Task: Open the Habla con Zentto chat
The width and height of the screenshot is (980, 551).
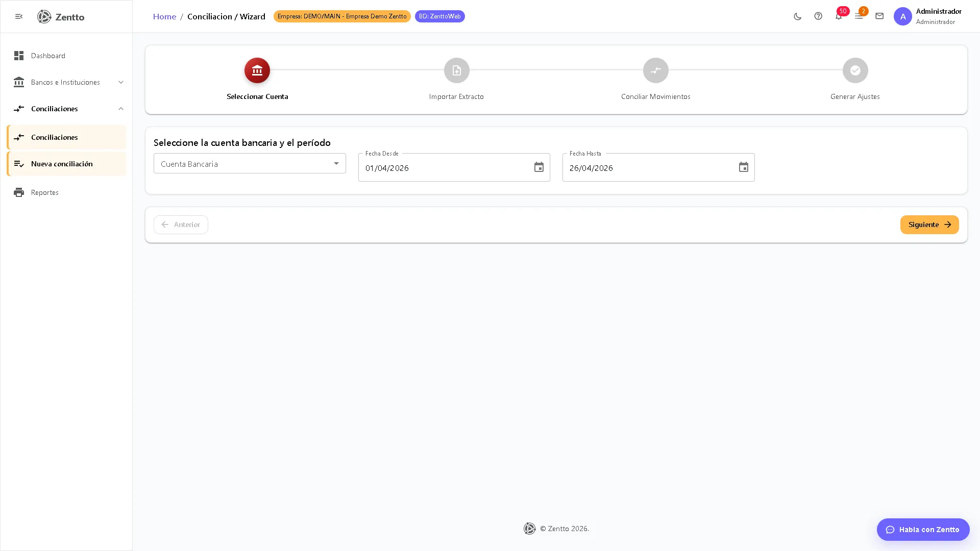Action: pyautogui.click(x=923, y=530)
